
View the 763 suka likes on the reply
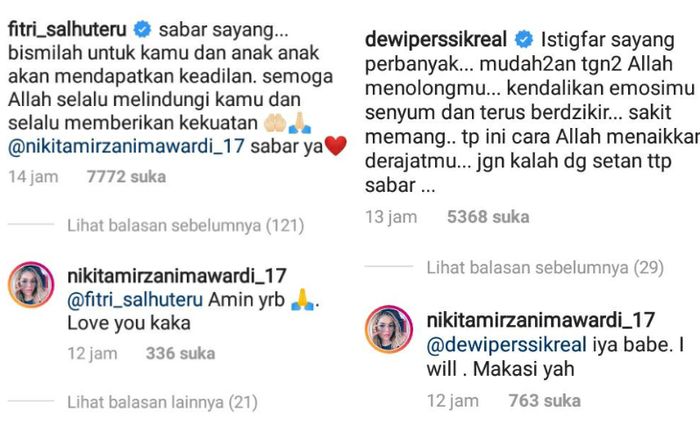545,401
